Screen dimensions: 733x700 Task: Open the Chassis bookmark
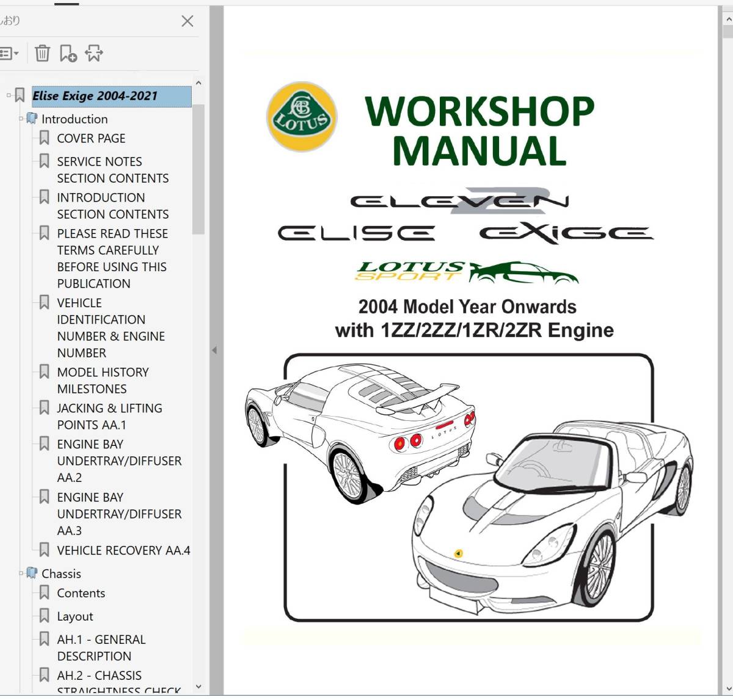61,574
